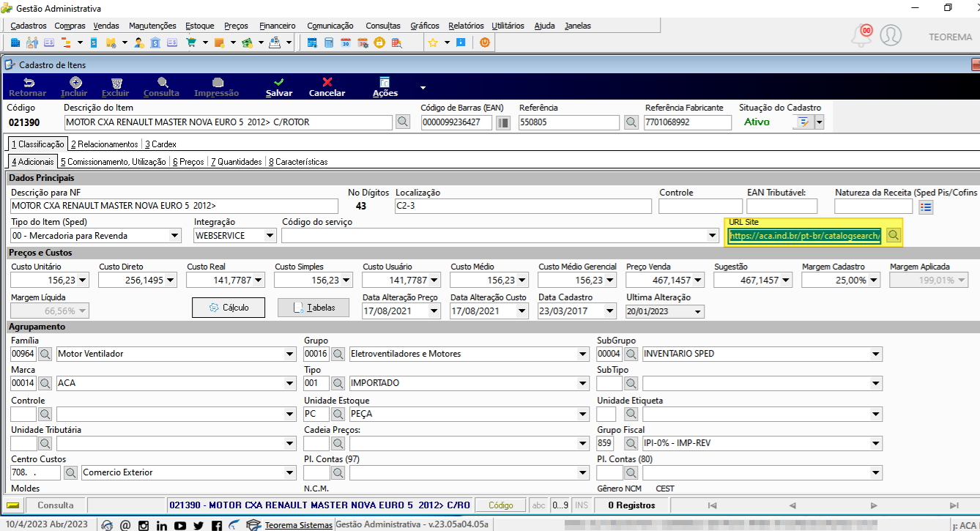Click the shopping cart toolbar icon
The width and height of the screenshot is (980, 531).
coord(192,42)
